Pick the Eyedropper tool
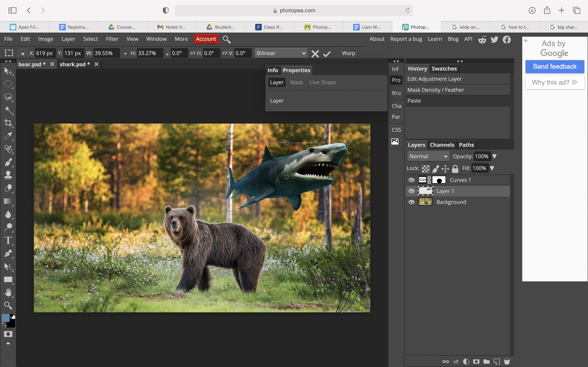The image size is (588, 367). (x=8, y=136)
